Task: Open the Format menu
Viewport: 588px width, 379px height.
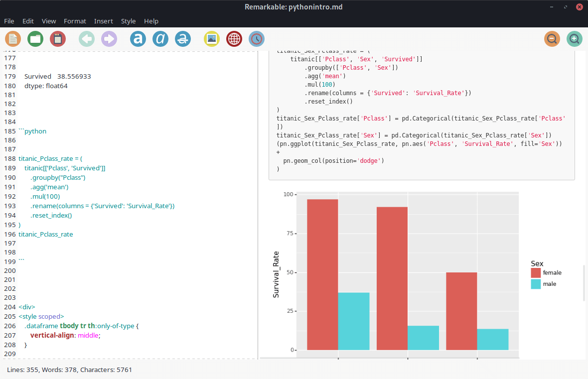Action: [x=75, y=21]
